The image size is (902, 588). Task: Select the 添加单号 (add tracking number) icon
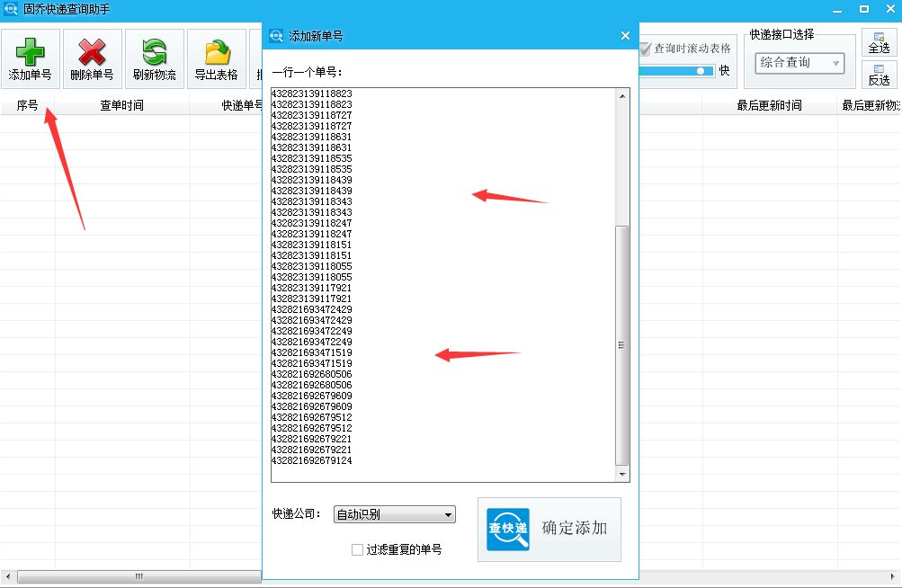pos(30,52)
